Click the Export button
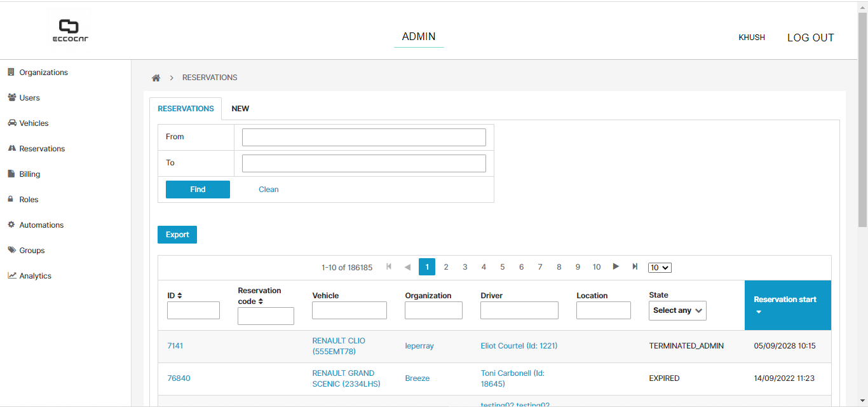868x407 pixels. [x=177, y=235]
